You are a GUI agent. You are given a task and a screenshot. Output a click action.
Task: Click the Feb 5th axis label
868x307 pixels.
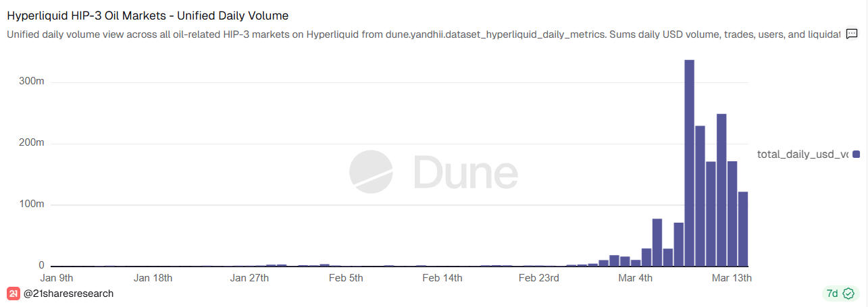346,277
